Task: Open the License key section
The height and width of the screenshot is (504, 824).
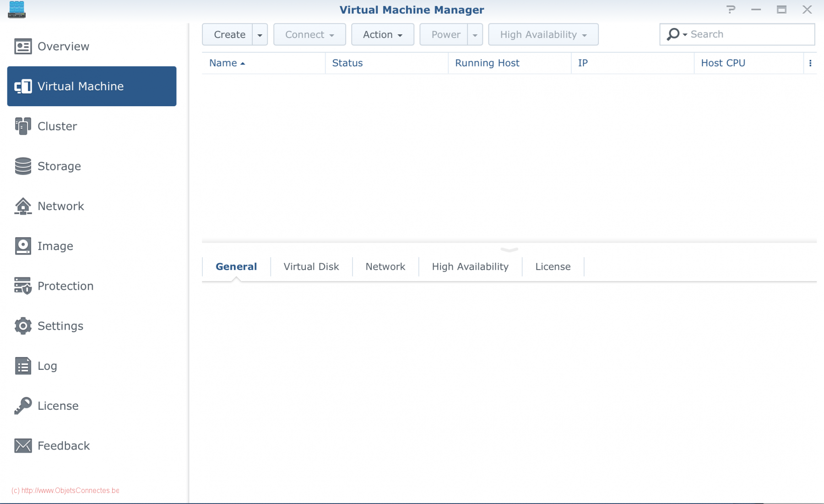Action: click(58, 406)
